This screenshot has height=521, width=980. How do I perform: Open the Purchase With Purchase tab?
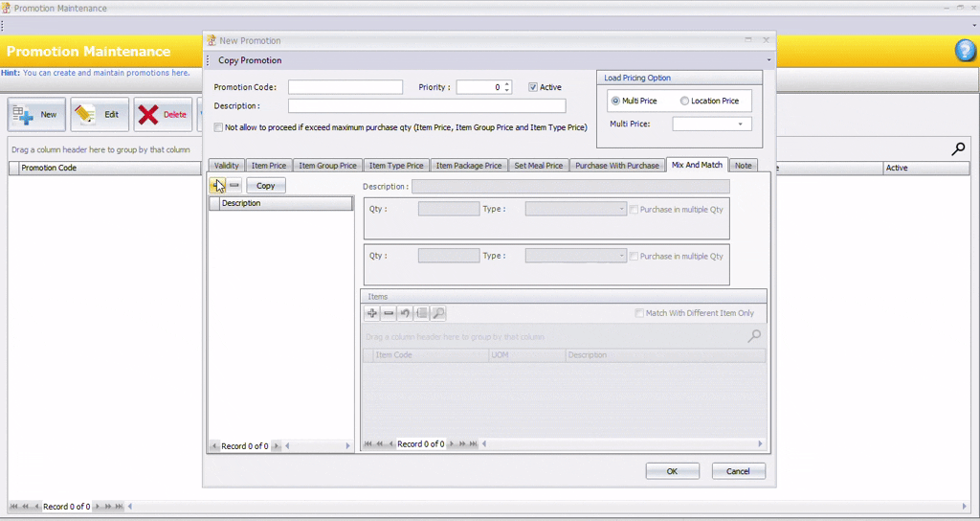(617, 166)
